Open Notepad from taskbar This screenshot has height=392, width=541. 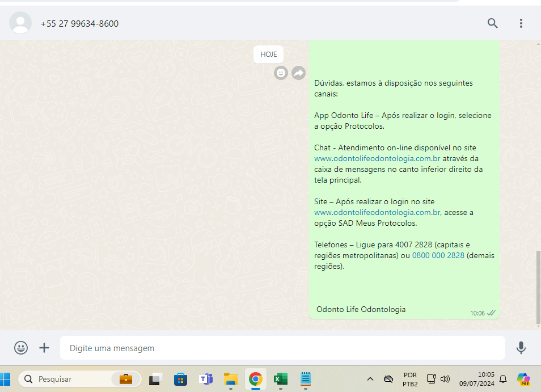click(306, 379)
